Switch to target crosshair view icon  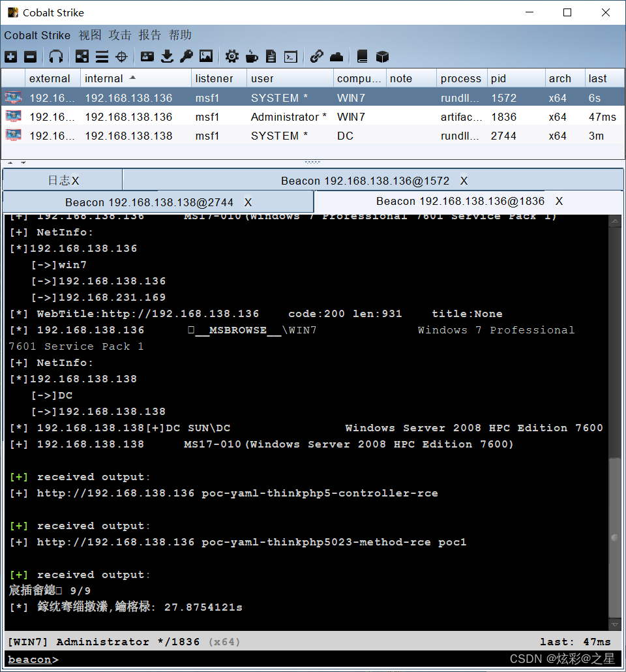click(x=122, y=57)
